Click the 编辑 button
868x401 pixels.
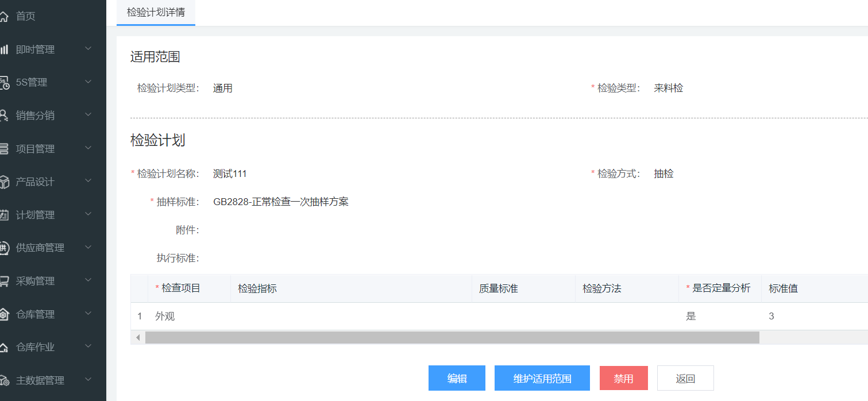457,378
